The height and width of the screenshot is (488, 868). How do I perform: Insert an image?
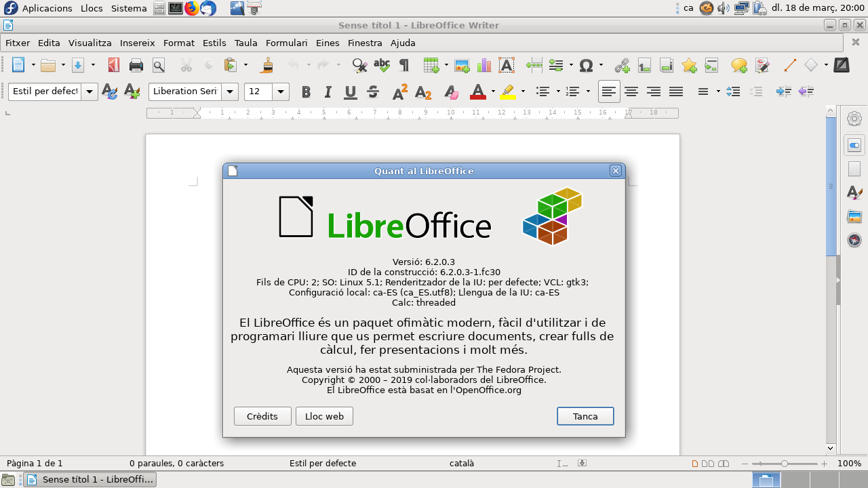coord(462,66)
